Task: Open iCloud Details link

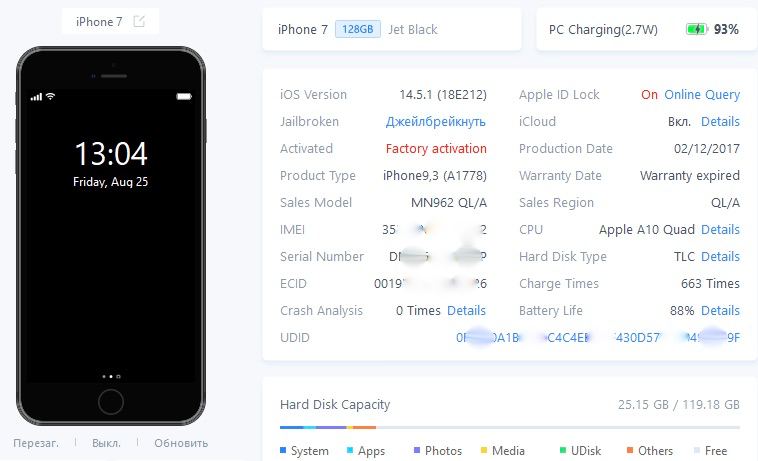Action: pos(720,122)
